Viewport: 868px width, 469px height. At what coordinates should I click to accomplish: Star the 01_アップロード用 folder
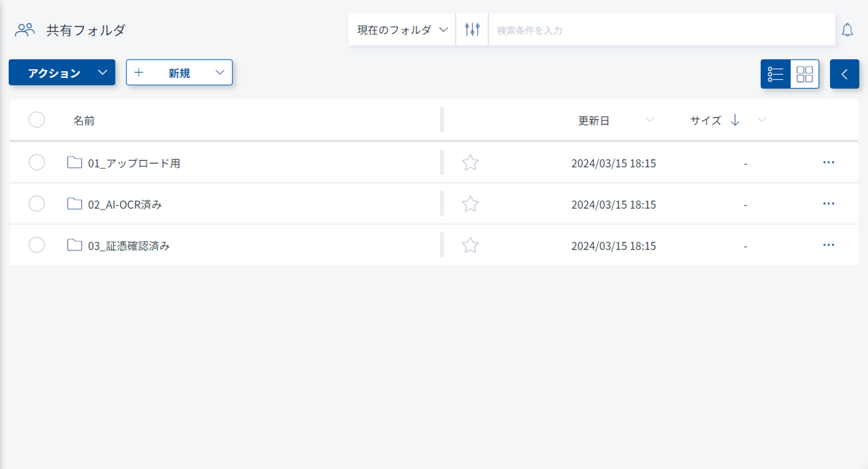point(470,163)
